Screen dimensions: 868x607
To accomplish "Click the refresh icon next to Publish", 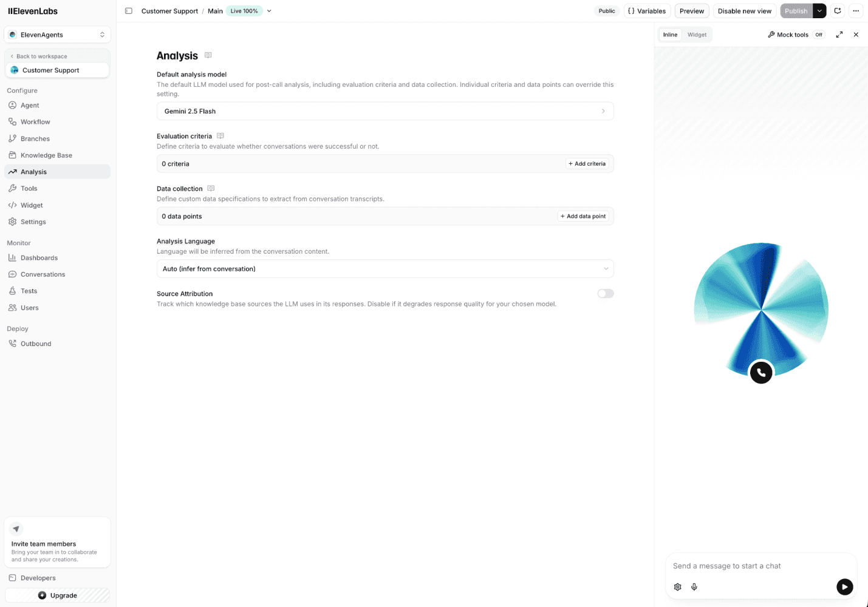I will click(838, 11).
